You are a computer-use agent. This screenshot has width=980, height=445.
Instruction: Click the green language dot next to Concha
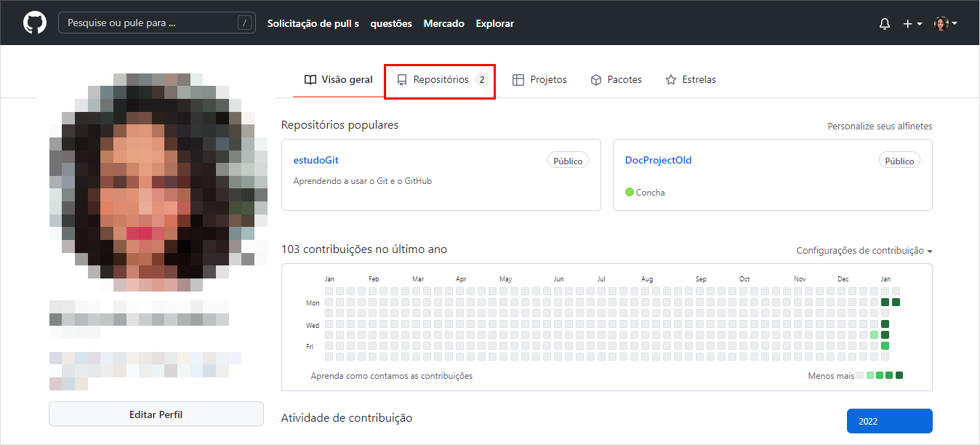click(x=630, y=192)
